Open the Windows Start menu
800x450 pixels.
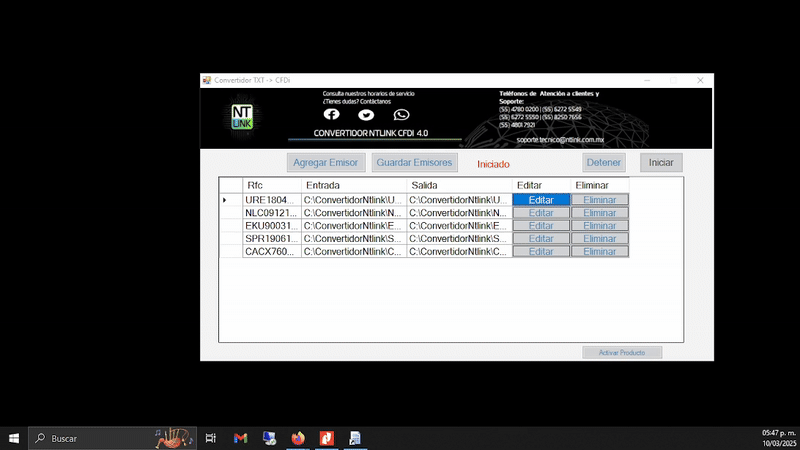[x=14, y=438]
